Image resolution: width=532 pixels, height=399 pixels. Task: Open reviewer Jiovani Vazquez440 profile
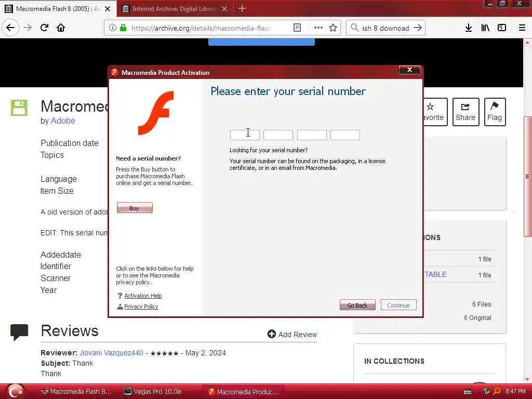(111, 353)
